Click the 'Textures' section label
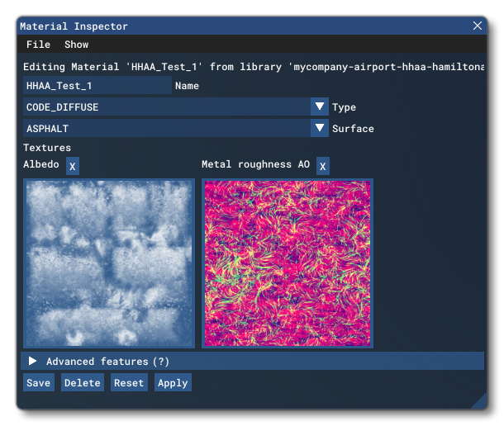The width and height of the screenshot is (504, 426). click(47, 148)
